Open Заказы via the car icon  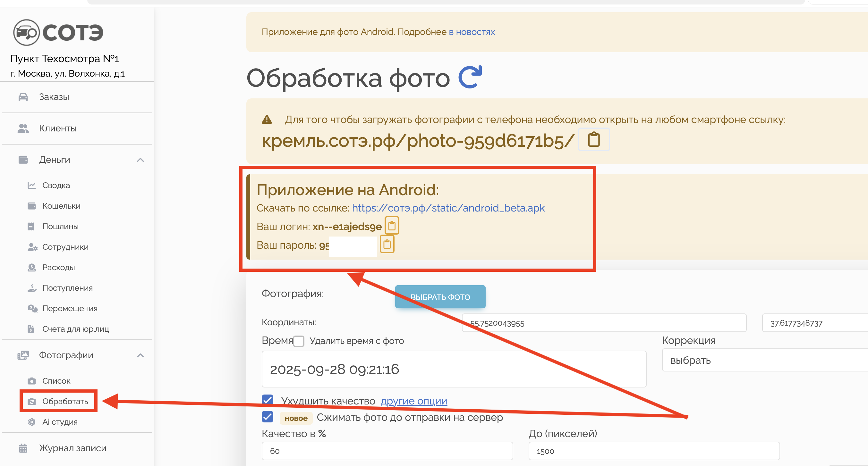23,97
